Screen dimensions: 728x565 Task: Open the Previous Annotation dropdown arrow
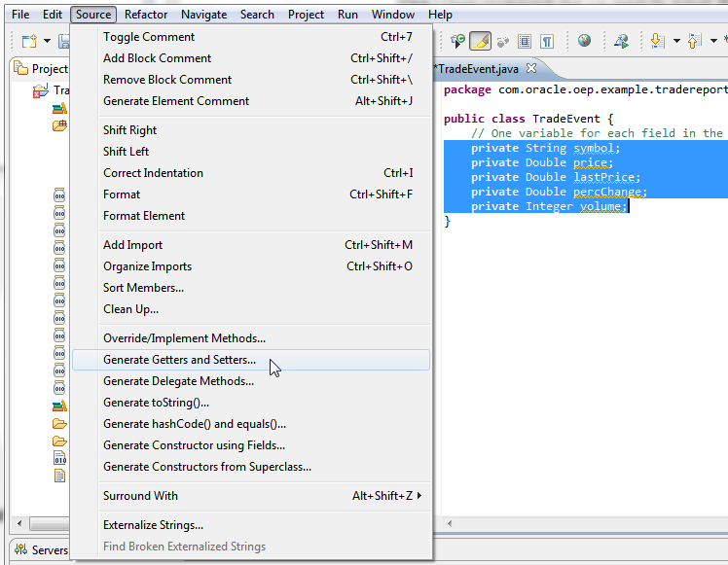713,41
